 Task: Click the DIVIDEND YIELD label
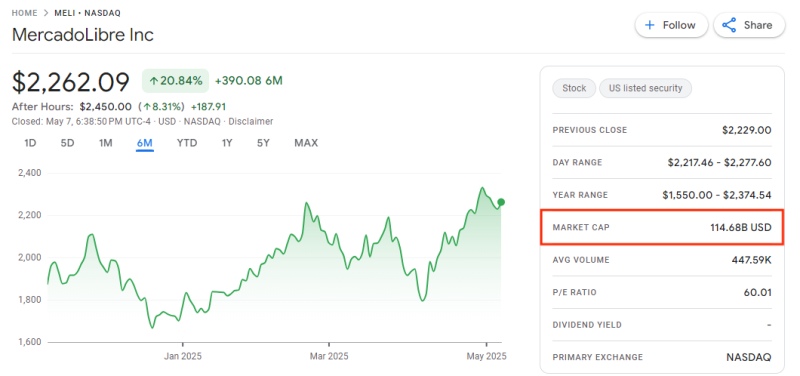tap(587, 325)
